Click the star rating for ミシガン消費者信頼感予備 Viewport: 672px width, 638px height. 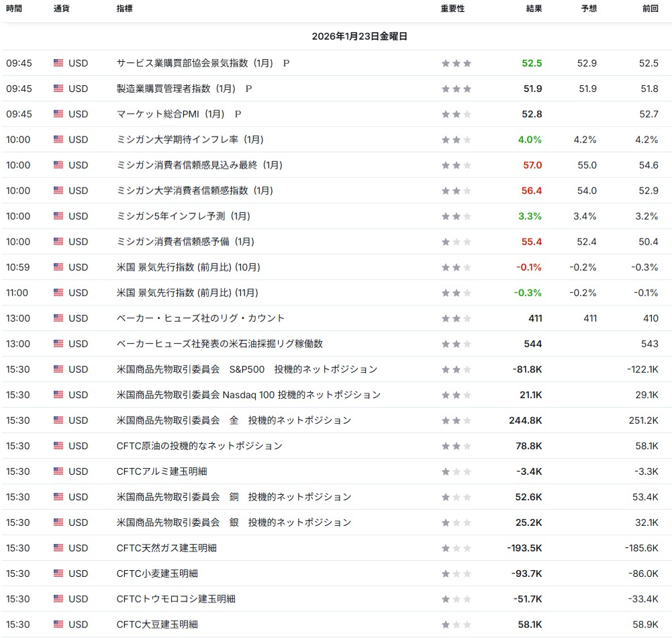pyautogui.click(x=456, y=242)
